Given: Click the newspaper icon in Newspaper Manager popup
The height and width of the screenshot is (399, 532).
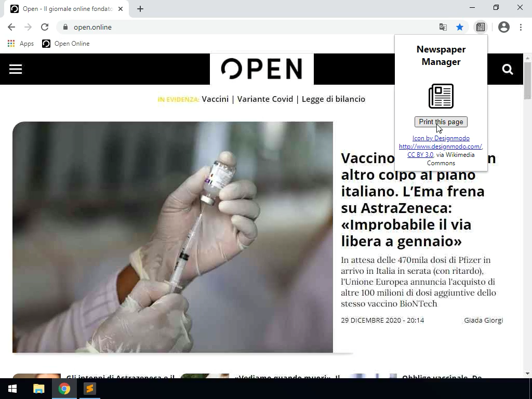Looking at the screenshot, I should 441,96.
